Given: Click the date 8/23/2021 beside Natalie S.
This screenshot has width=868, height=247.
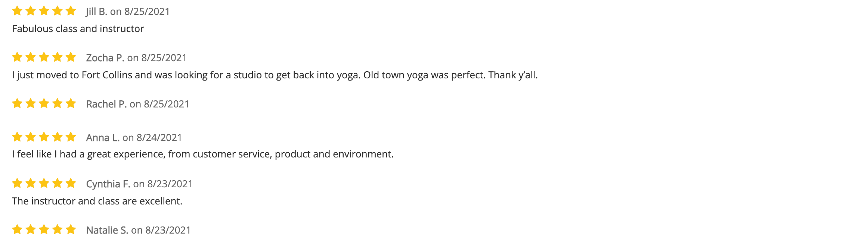Looking at the screenshot, I should point(168,230).
